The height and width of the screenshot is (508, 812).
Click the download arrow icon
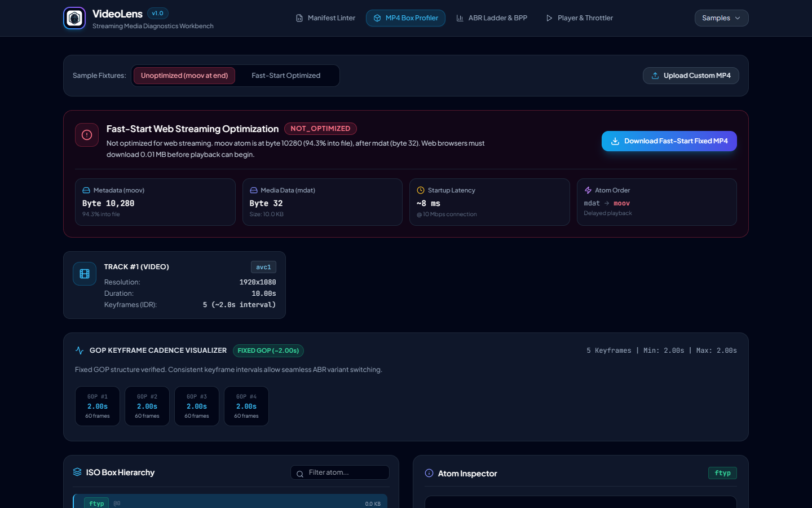pos(615,141)
